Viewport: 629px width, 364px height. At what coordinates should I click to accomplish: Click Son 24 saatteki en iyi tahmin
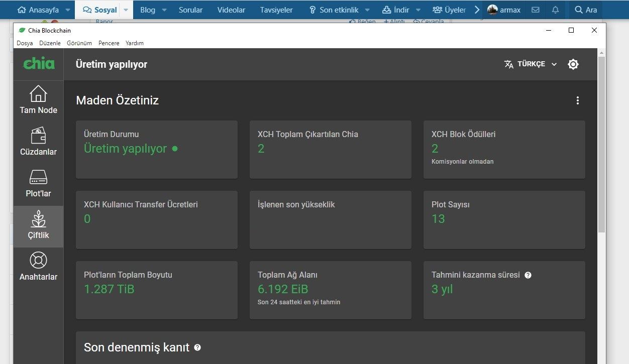[299, 302]
